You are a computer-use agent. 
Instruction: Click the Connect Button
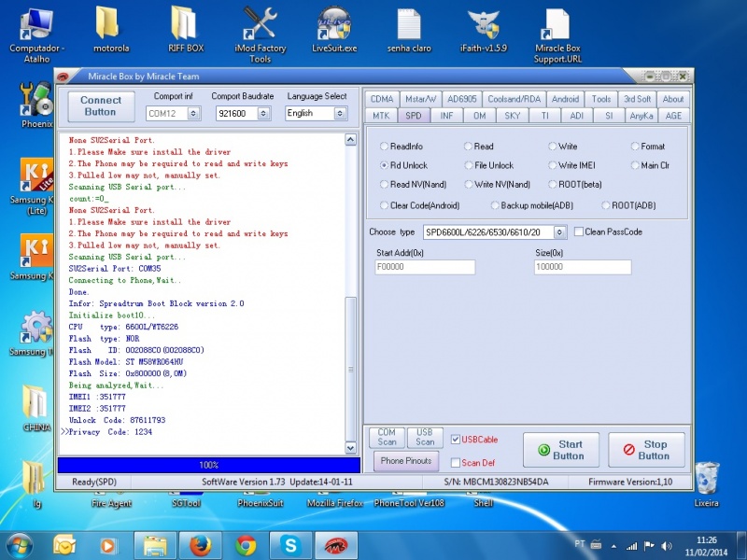pyautogui.click(x=101, y=105)
